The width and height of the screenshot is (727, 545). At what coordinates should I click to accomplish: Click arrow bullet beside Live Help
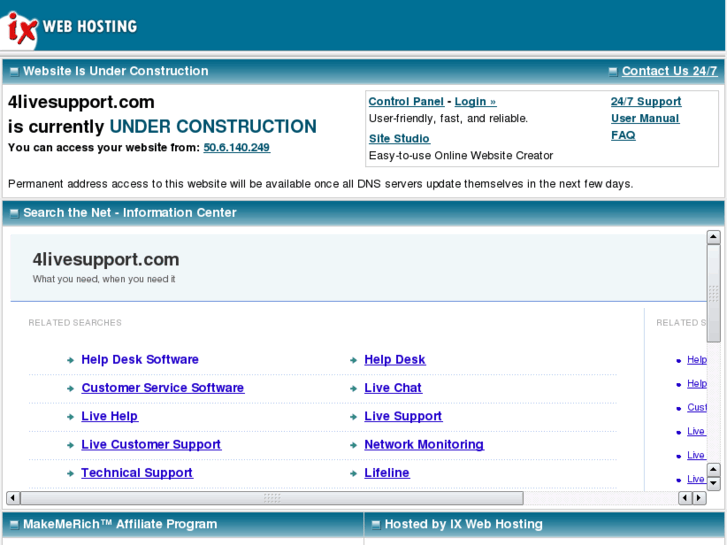click(x=70, y=417)
